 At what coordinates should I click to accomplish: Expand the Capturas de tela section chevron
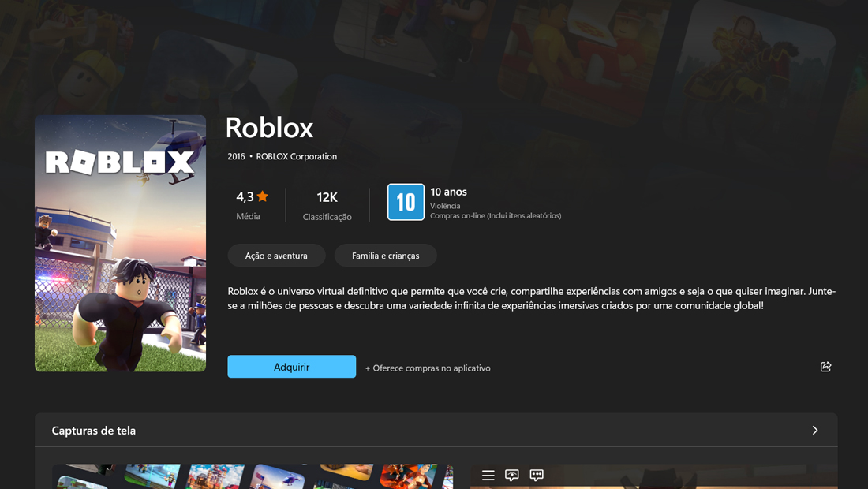tap(815, 431)
